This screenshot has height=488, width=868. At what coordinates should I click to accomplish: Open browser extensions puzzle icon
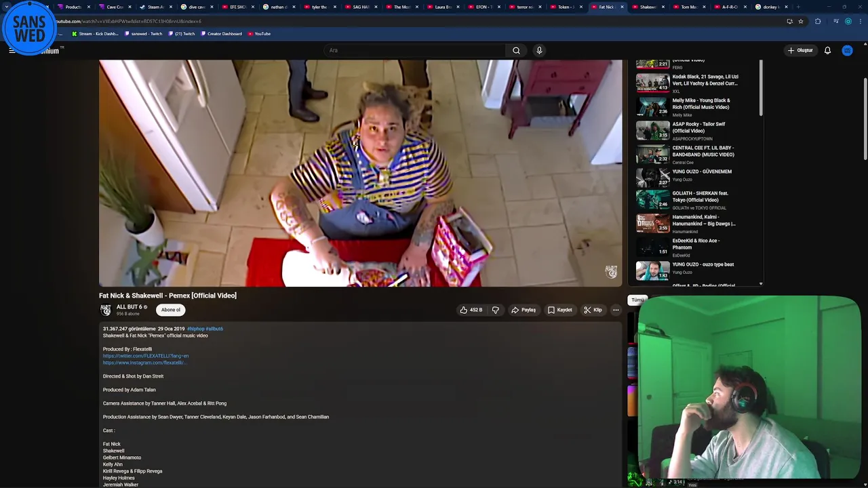tap(818, 21)
